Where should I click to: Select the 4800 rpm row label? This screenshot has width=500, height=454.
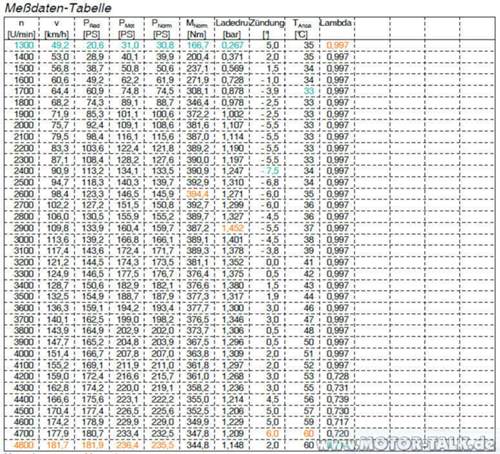click(24, 445)
